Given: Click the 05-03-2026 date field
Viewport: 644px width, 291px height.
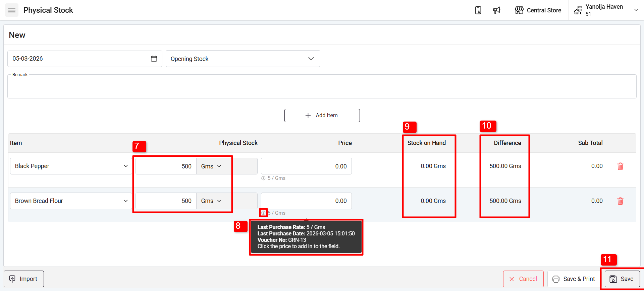Looking at the screenshot, I should click(x=85, y=59).
